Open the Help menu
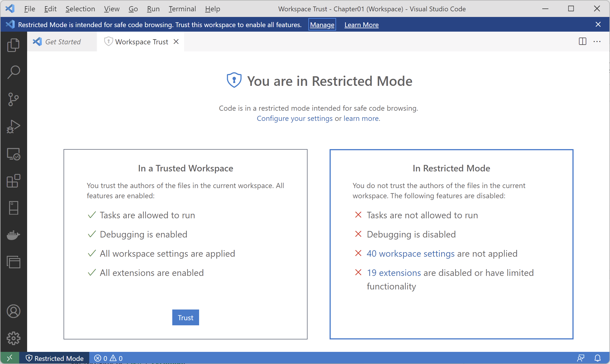The width and height of the screenshot is (610, 364). [x=212, y=9]
